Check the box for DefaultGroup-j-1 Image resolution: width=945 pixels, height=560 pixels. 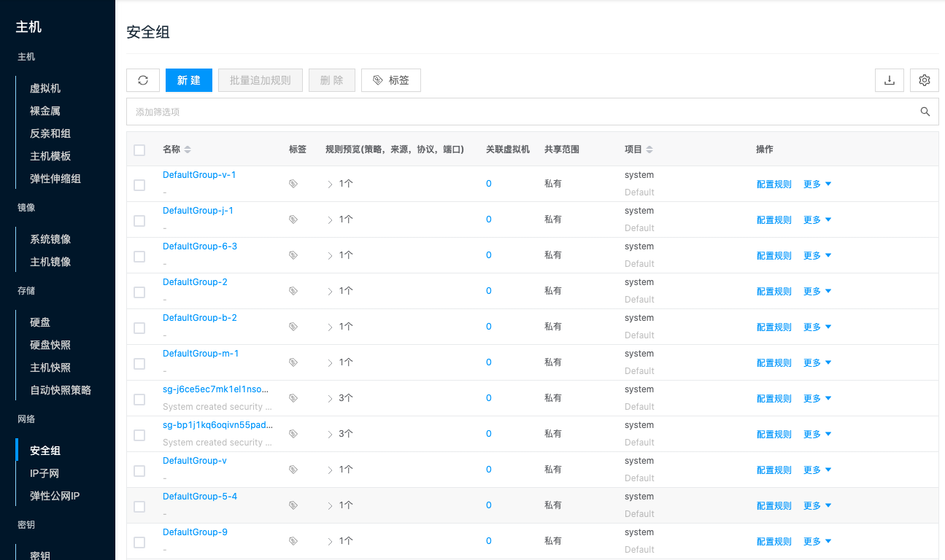139,221
